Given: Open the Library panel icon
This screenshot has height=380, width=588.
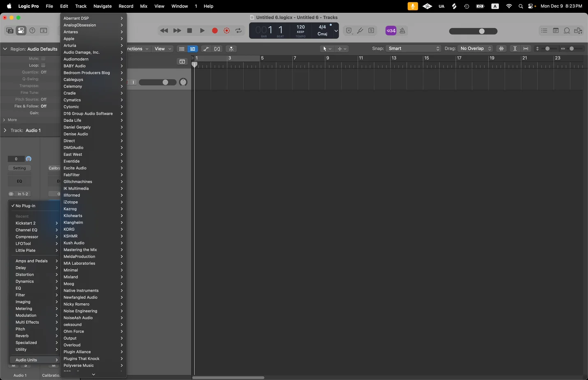Looking at the screenshot, I should pos(9,30).
